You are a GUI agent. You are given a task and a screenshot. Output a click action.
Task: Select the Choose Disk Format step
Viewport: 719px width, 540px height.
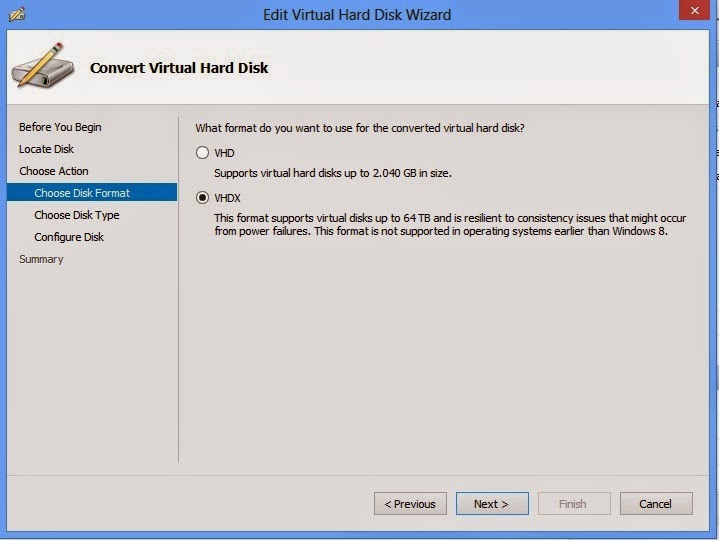[82, 193]
